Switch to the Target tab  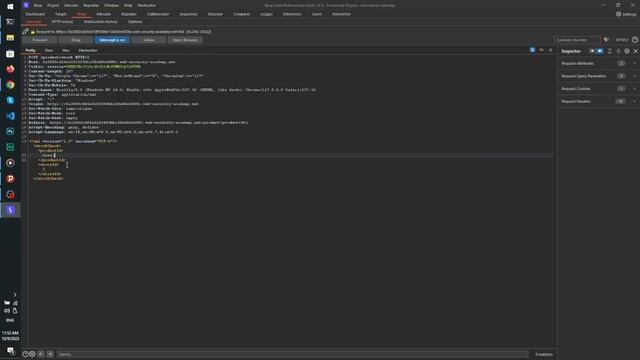pyautogui.click(x=60, y=14)
